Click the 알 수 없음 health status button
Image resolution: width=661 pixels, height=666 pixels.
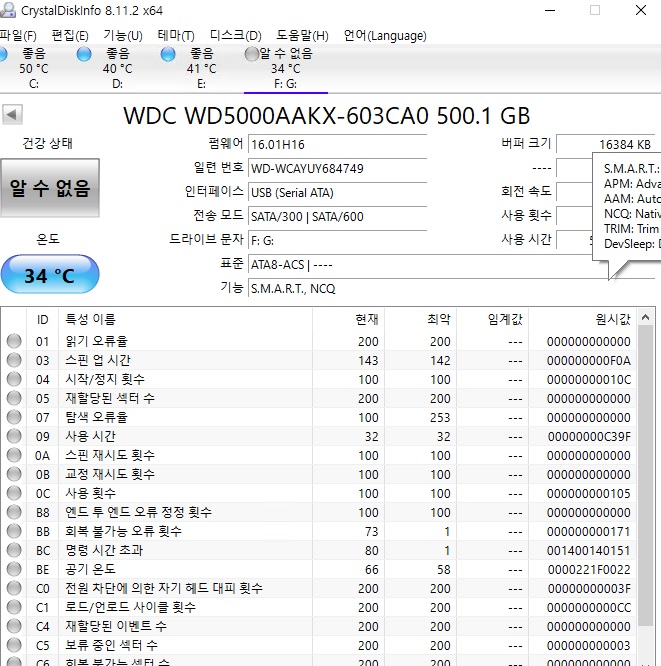tap(50, 188)
